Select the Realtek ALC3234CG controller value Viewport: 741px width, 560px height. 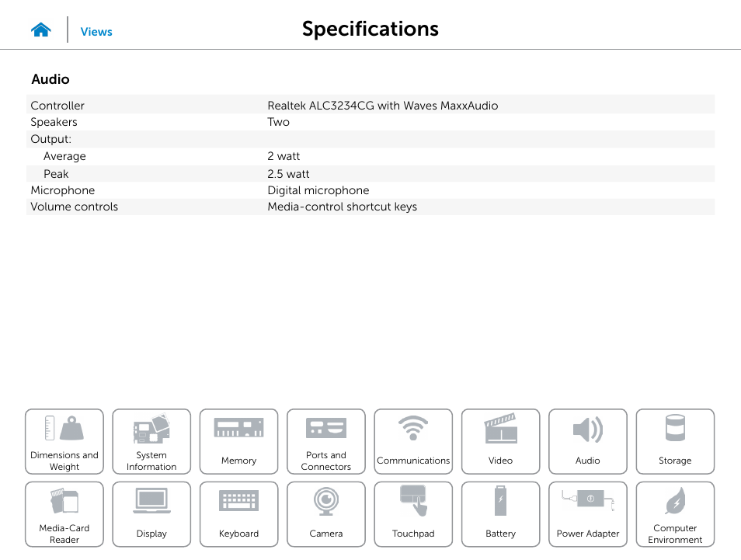383,106
